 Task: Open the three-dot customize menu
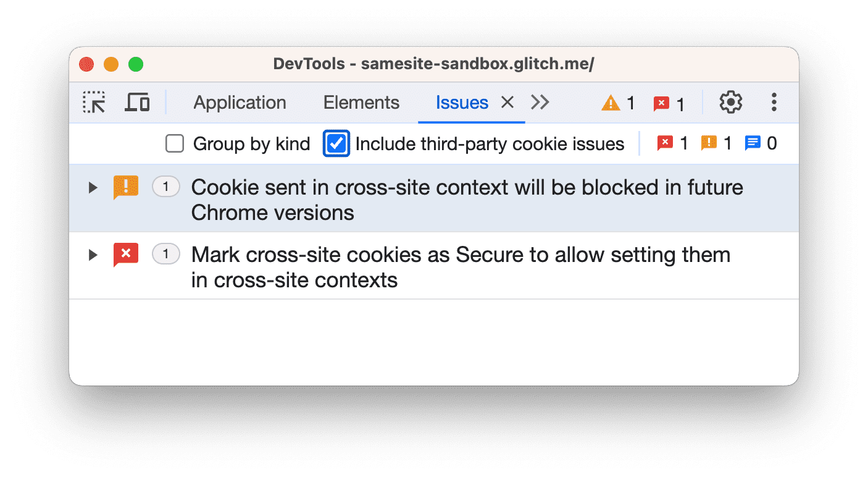774,102
